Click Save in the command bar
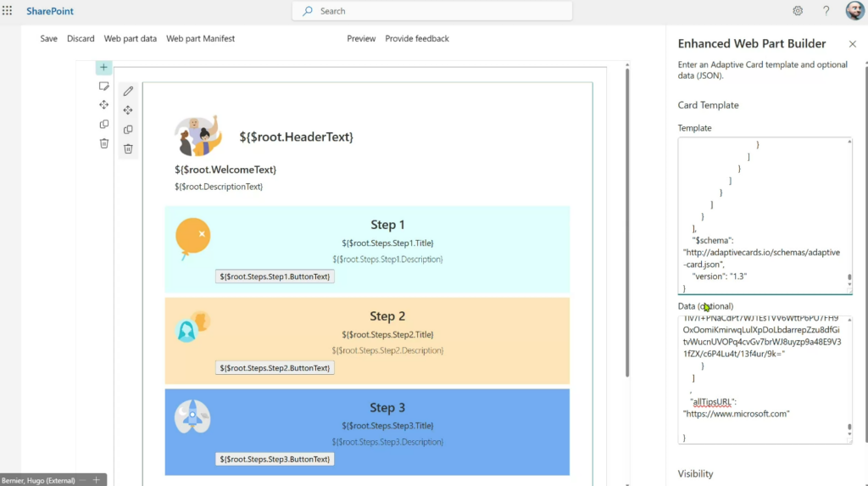The height and width of the screenshot is (486, 868). (49, 39)
